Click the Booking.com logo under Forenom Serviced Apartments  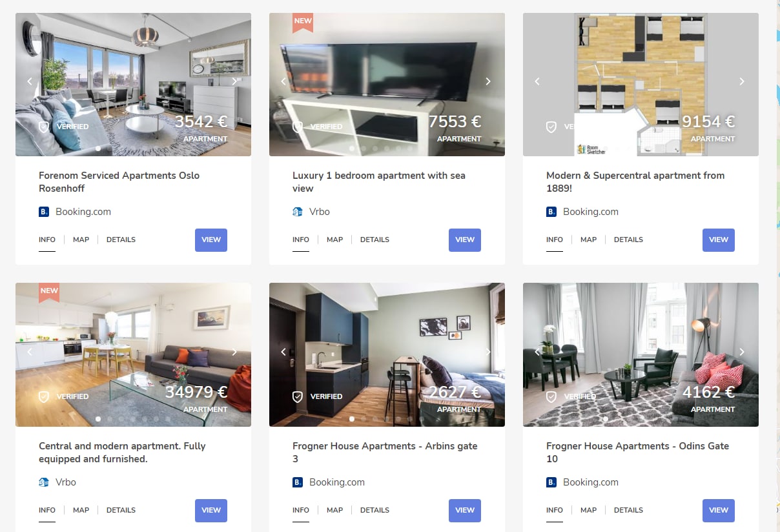pyautogui.click(x=44, y=212)
